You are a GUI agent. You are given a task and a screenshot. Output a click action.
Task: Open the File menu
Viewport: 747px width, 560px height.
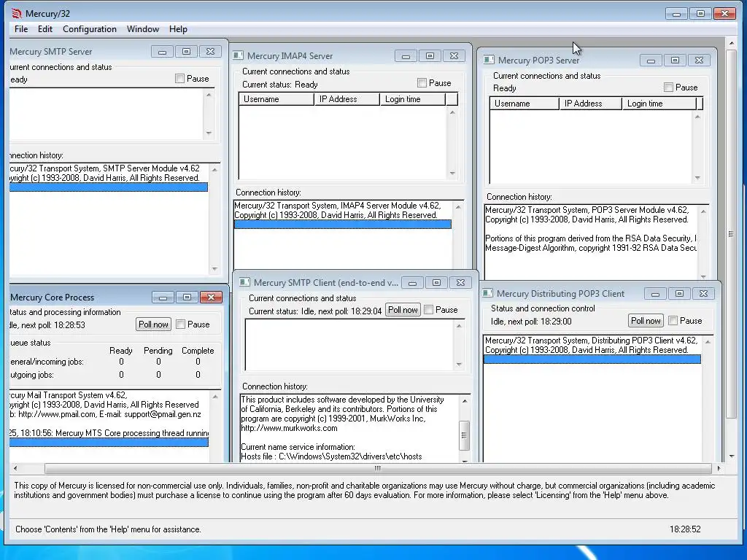point(21,29)
